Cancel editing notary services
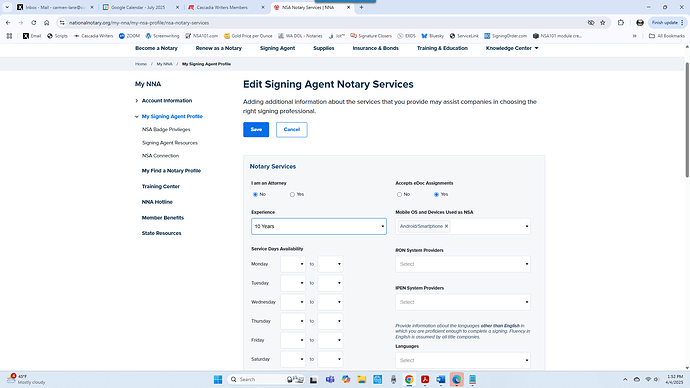Image resolution: width=690 pixels, height=388 pixels. (x=292, y=129)
